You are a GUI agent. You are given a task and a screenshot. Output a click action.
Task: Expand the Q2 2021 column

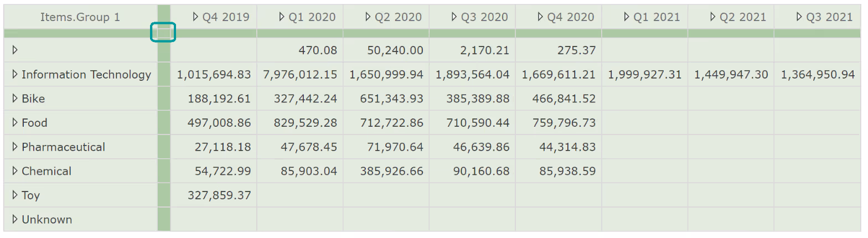pos(713,17)
